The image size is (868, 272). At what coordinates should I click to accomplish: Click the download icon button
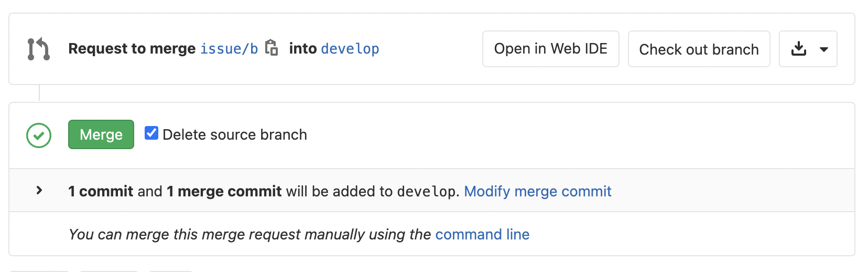click(798, 49)
